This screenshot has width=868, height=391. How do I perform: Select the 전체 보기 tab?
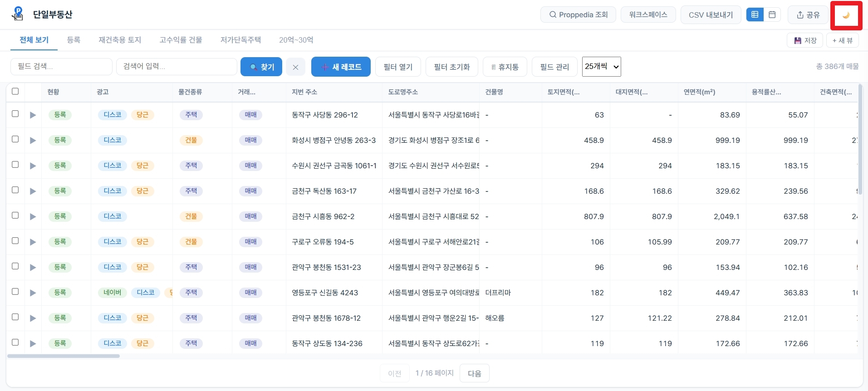point(34,40)
